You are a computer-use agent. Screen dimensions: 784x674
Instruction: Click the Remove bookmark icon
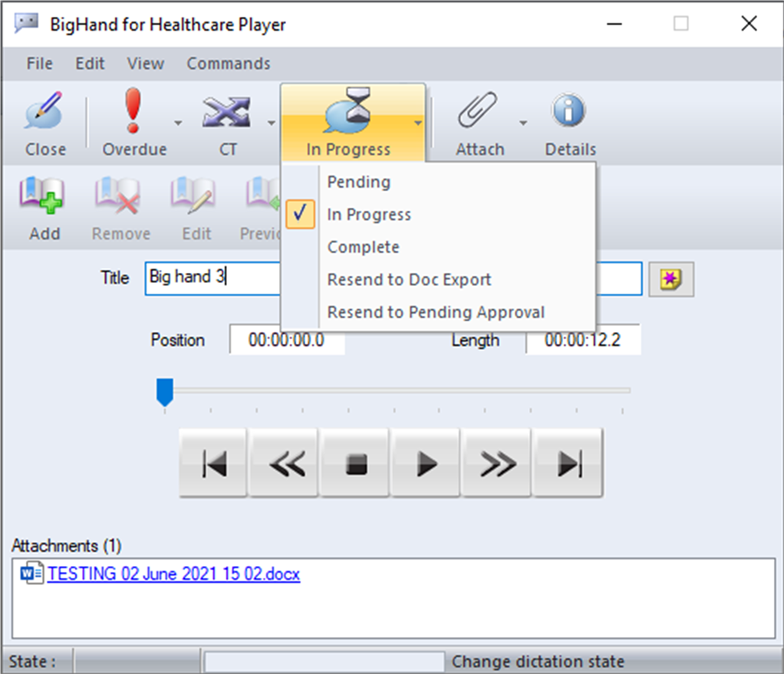point(118,196)
